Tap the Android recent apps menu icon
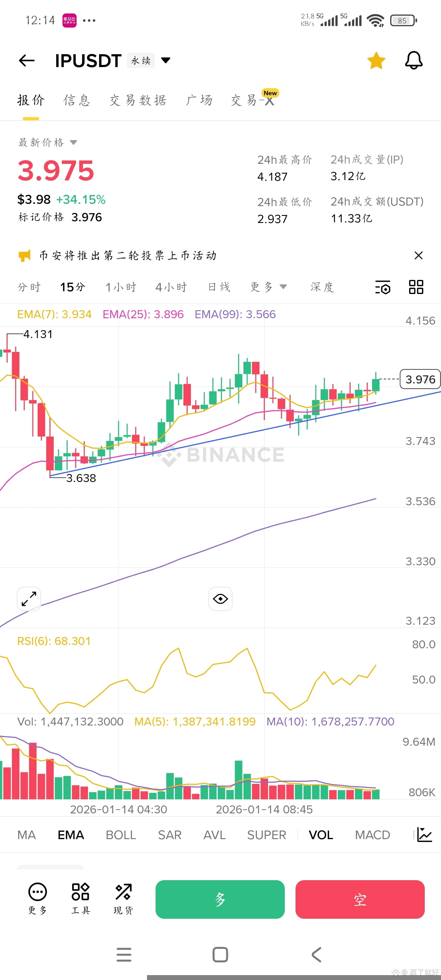The image size is (441, 980). (x=124, y=955)
